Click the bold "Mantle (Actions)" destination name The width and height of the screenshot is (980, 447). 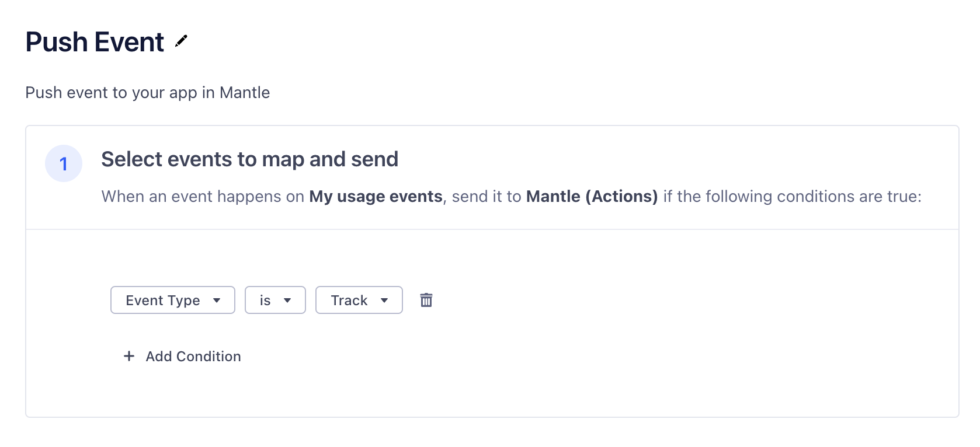tap(592, 197)
